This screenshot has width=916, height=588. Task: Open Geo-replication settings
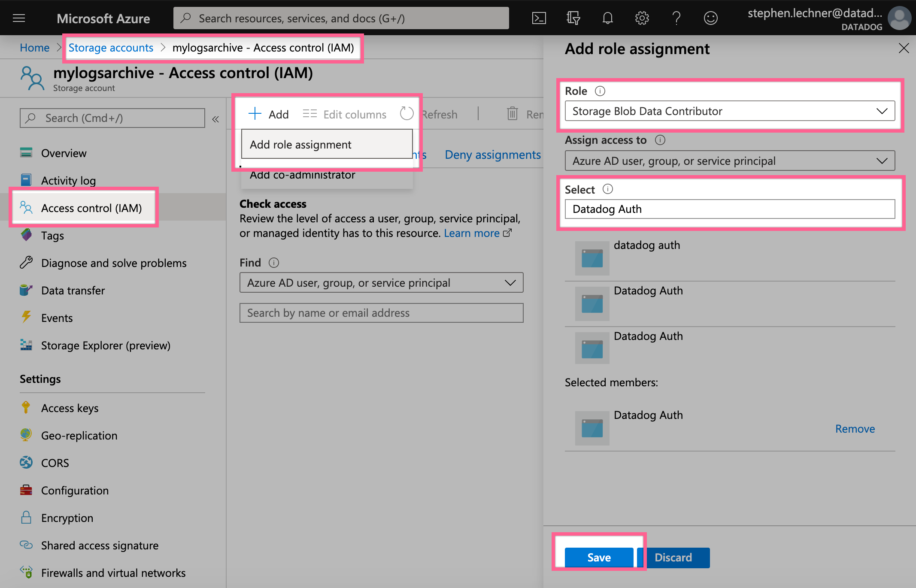69,436
